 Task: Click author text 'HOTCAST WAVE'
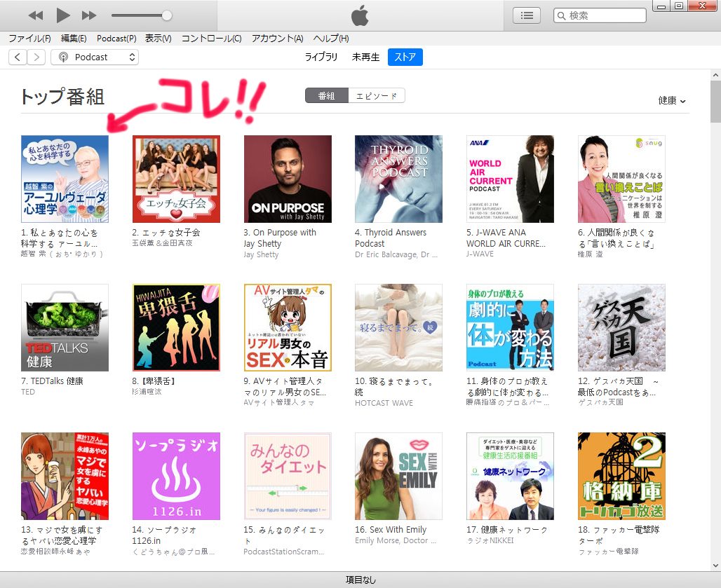click(384, 403)
